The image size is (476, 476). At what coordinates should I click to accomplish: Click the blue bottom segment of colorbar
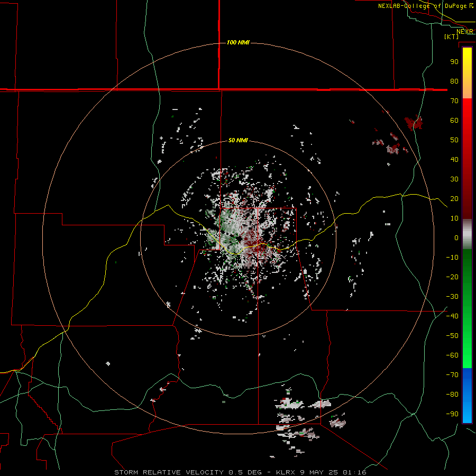coord(467,396)
